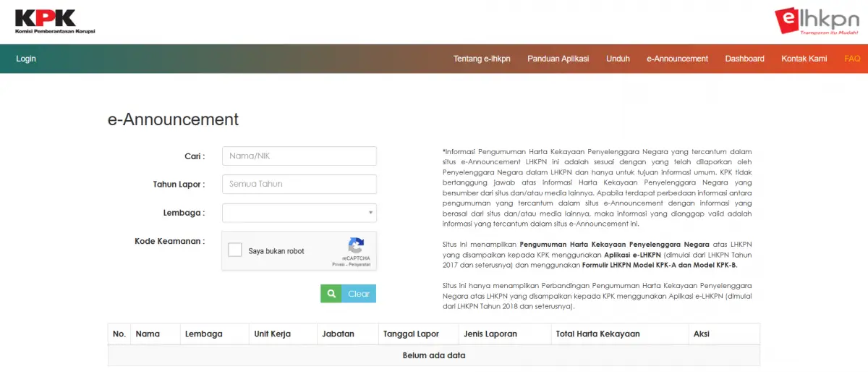This screenshot has width=868, height=372.
Task: Click the e-lhkpn logo at top right
Action: (x=817, y=21)
